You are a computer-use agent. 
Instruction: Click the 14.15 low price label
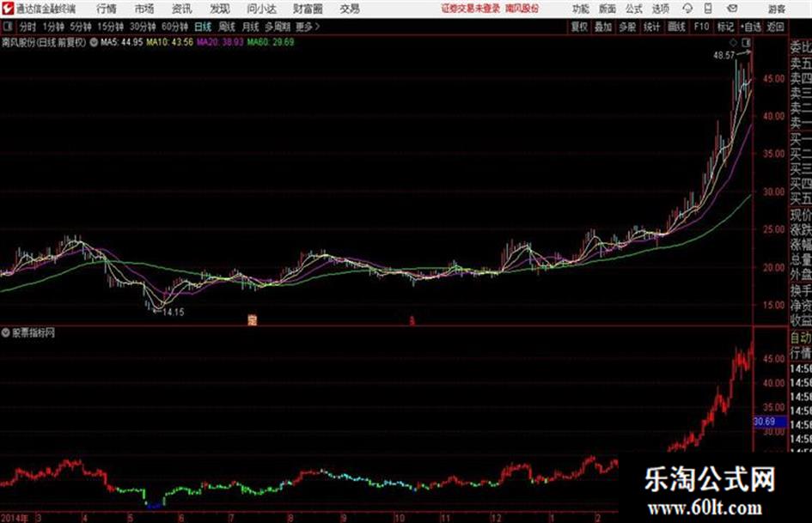coord(174,313)
